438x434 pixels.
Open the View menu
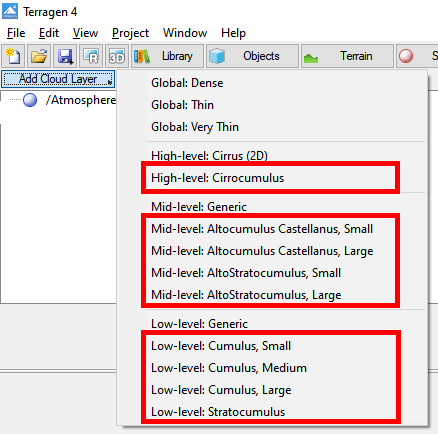coord(85,33)
